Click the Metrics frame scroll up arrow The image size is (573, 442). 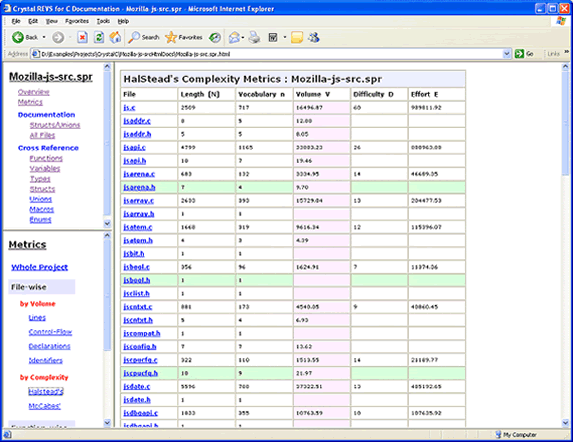coord(107,236)
